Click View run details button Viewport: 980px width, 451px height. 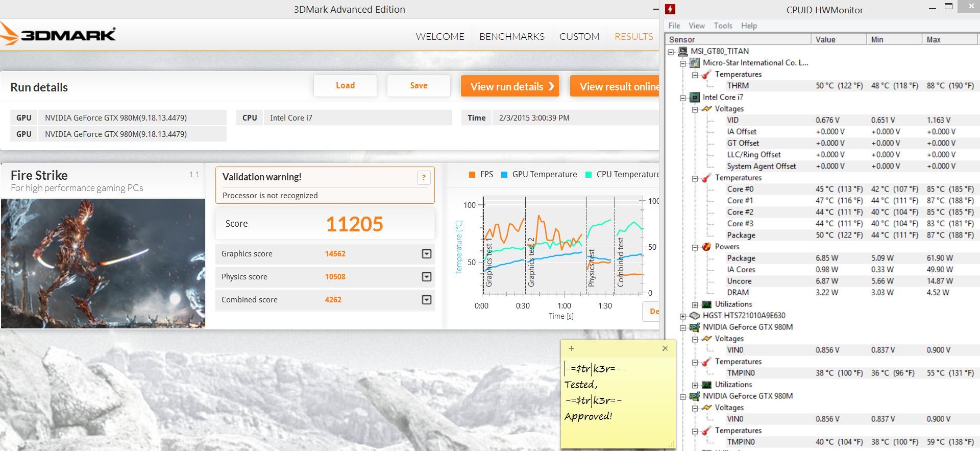click(510, 86)
